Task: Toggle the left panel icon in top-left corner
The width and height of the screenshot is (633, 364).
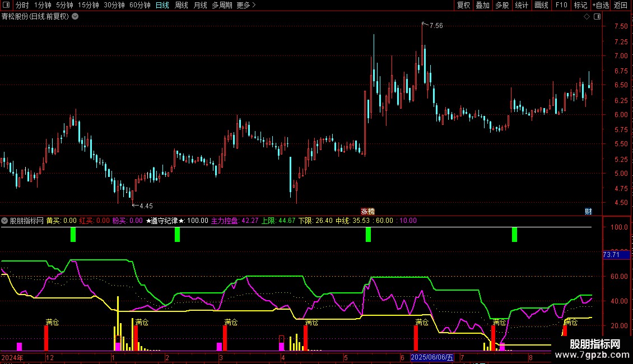Action: (7, 6)
